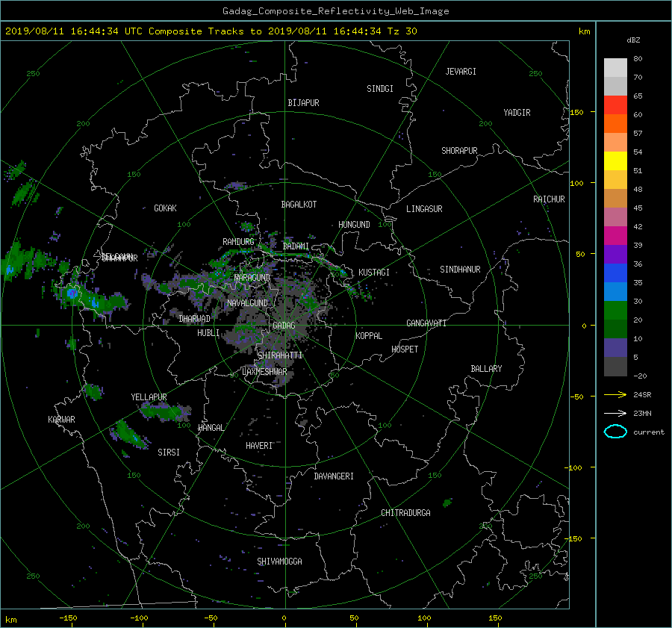
Task: Click the BADAMI city label
Action: click(x=296, y=246)
